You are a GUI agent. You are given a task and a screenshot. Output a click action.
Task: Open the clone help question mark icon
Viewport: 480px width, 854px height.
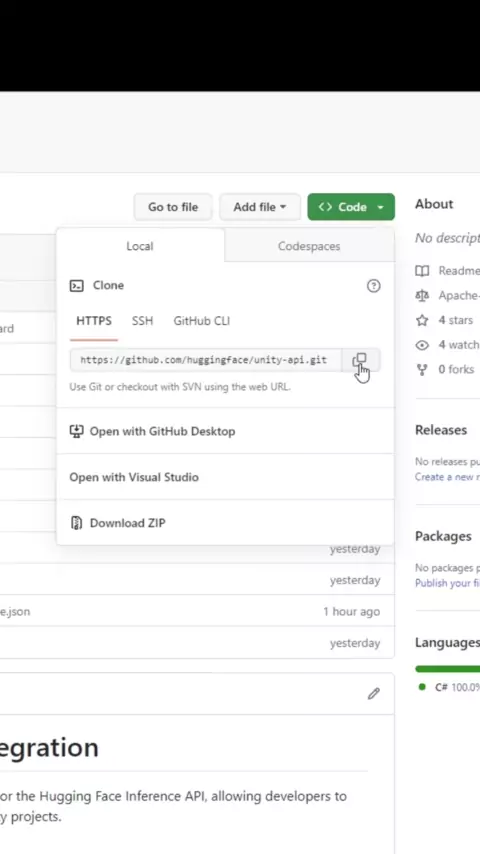(373, 286)
